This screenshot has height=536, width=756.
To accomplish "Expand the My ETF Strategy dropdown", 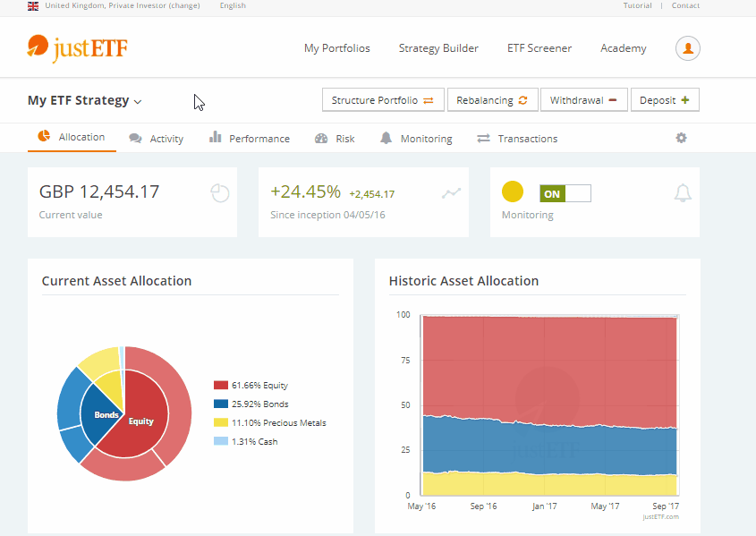I will pos(85,101).
